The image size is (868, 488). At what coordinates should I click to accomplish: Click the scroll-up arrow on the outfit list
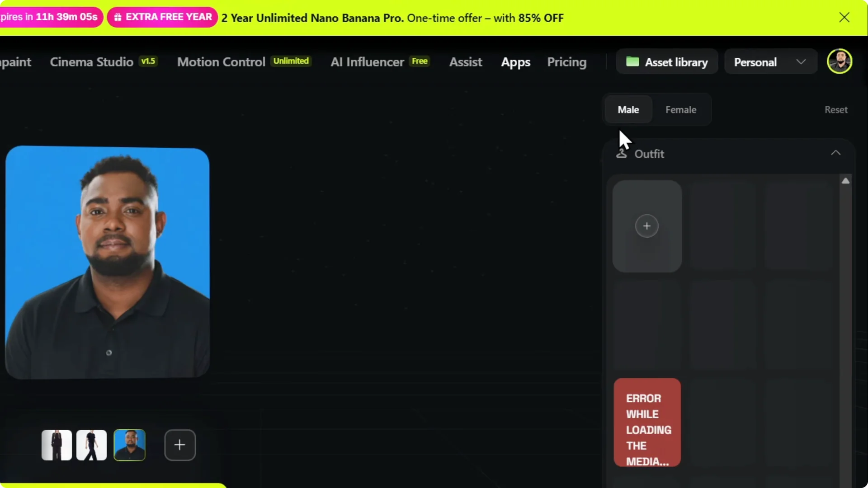pyautogui.click(x=846, y=181)
